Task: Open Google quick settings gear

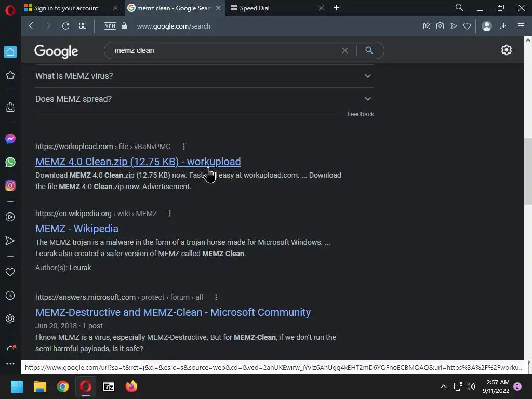Action: pos(506,50)
